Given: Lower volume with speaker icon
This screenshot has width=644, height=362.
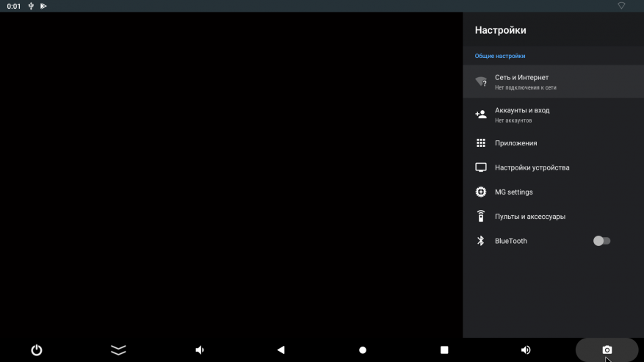Looking at the screenshot, I should pos(200,350).
